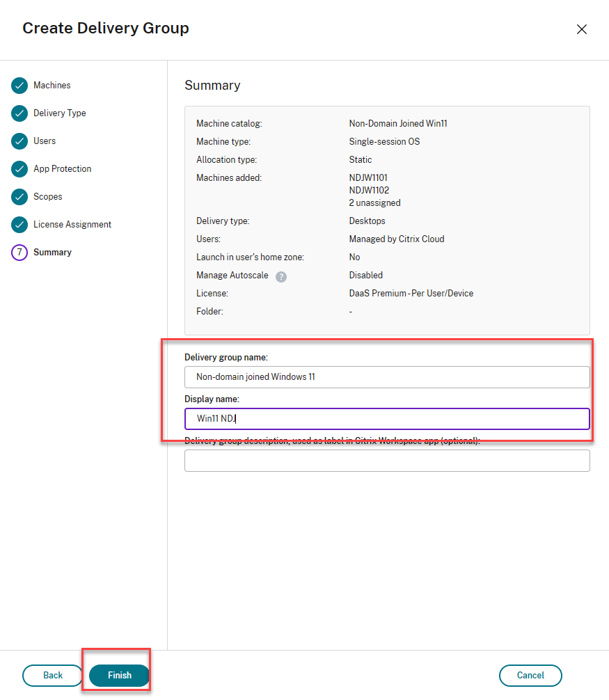Click the License Assignment checkmark icon
Image resolution: width=609 pixels, height=700 pixels.
[19, 225]
